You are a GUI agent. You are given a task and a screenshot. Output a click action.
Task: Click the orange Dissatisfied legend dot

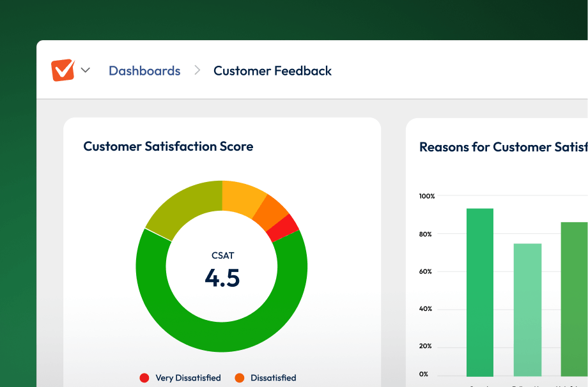(x=240, y=378)
